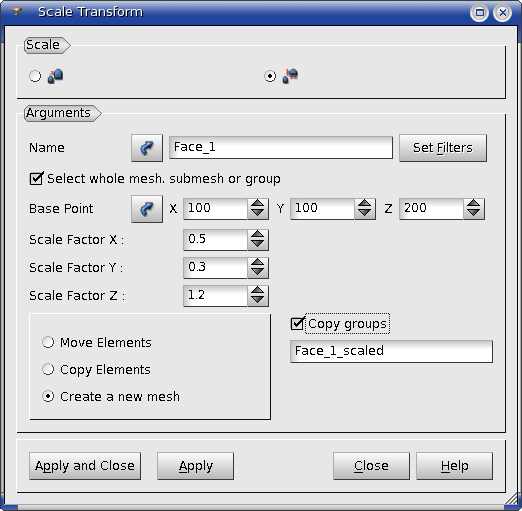Viewport: 522px width, 511px height.
Task: Choose the Copy Elements option
Action: (48, 369)
